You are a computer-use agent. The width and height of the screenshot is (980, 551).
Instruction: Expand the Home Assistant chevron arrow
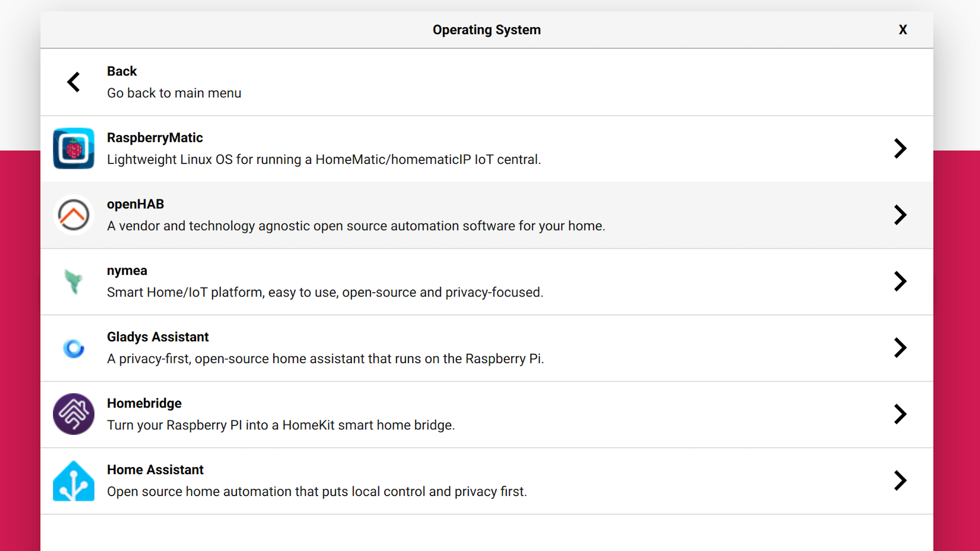tap(900, 481)
